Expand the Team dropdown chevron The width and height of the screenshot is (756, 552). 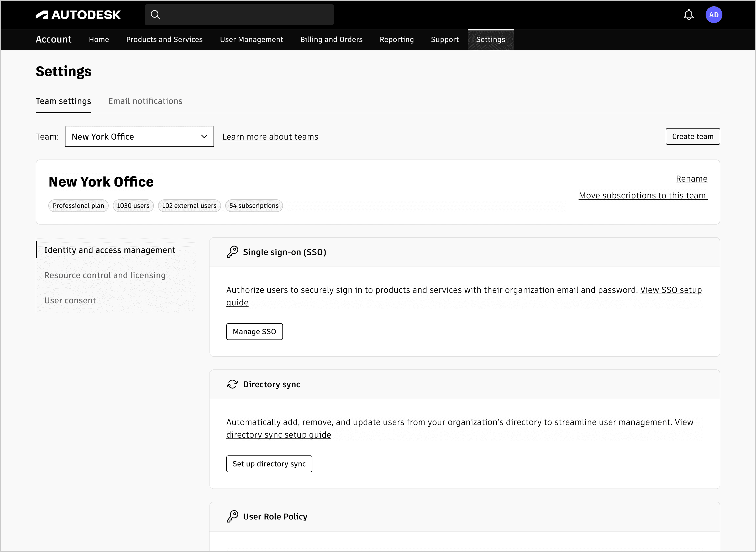point(204,136)
